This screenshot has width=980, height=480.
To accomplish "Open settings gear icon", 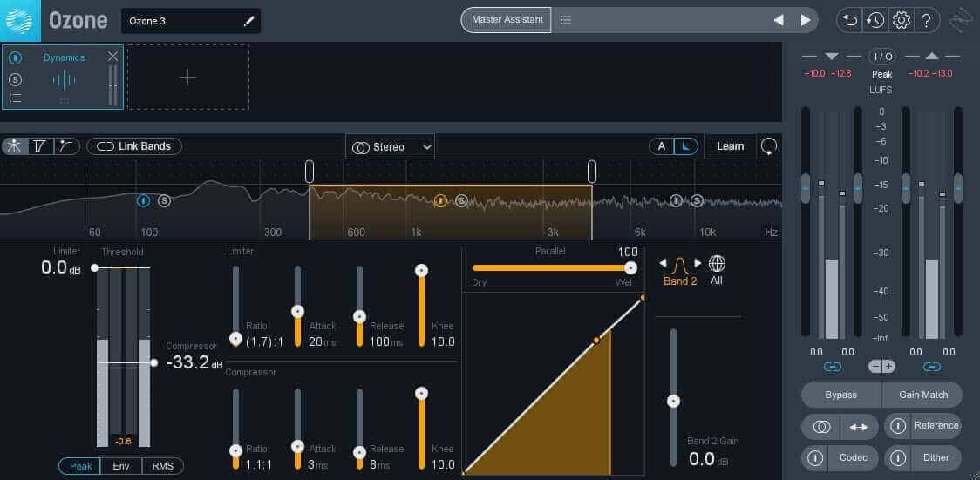I will point(901,21).
